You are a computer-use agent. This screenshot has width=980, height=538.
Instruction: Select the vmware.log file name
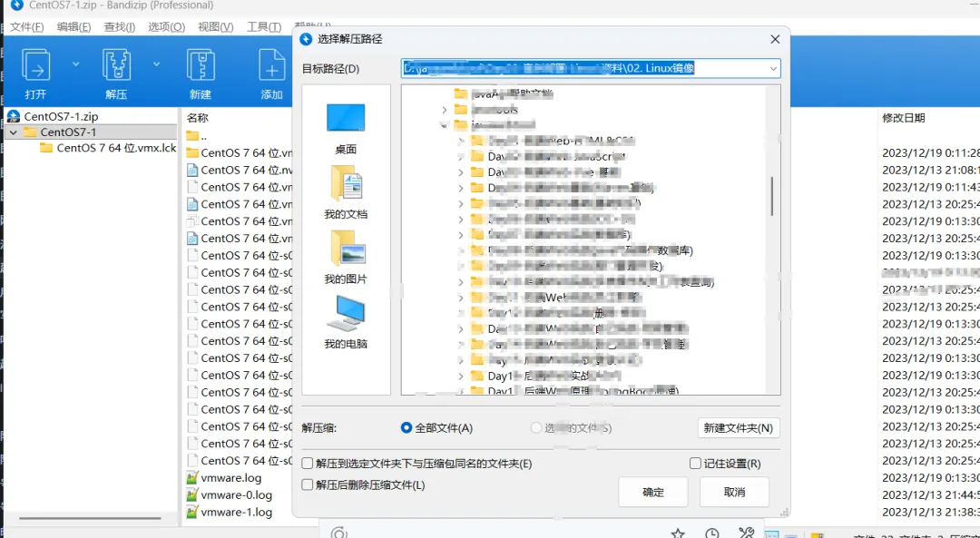[x=231, y=478]
